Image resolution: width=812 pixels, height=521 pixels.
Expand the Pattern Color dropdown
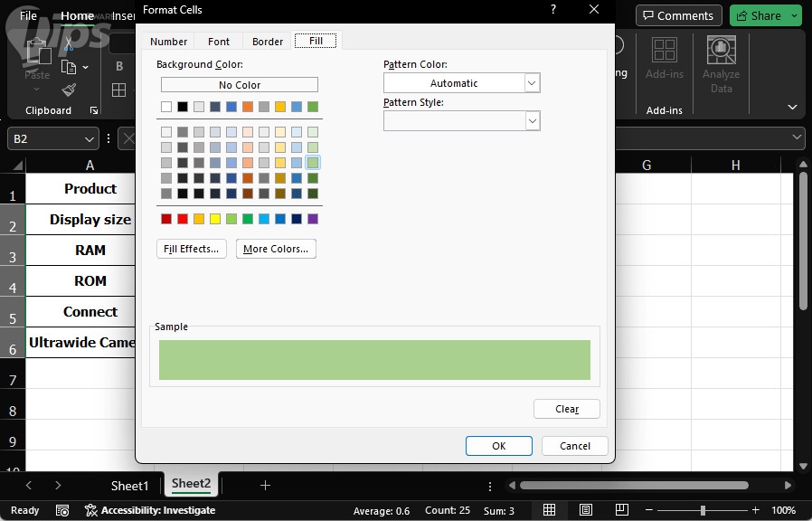[x=533, y=83]
